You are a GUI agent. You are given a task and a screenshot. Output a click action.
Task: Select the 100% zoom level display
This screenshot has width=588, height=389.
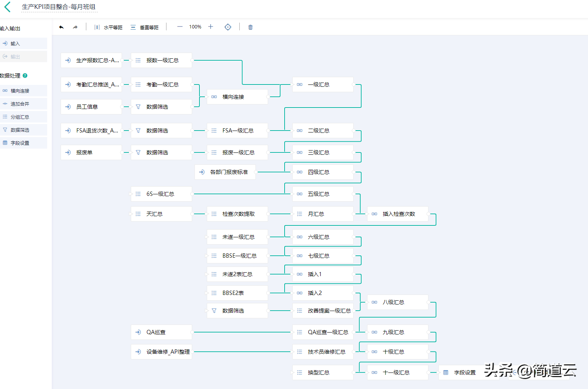[195, 27]
